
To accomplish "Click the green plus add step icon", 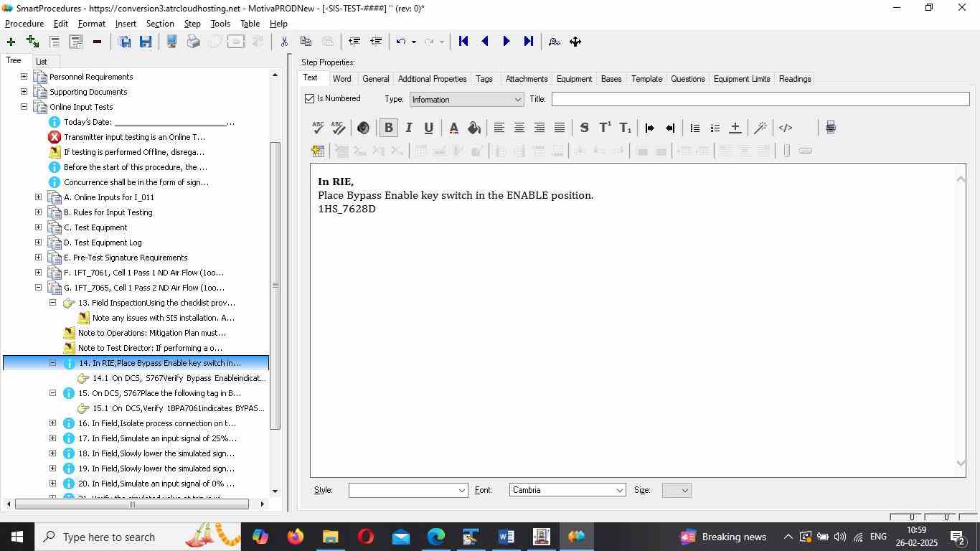I will click(11, 42).
